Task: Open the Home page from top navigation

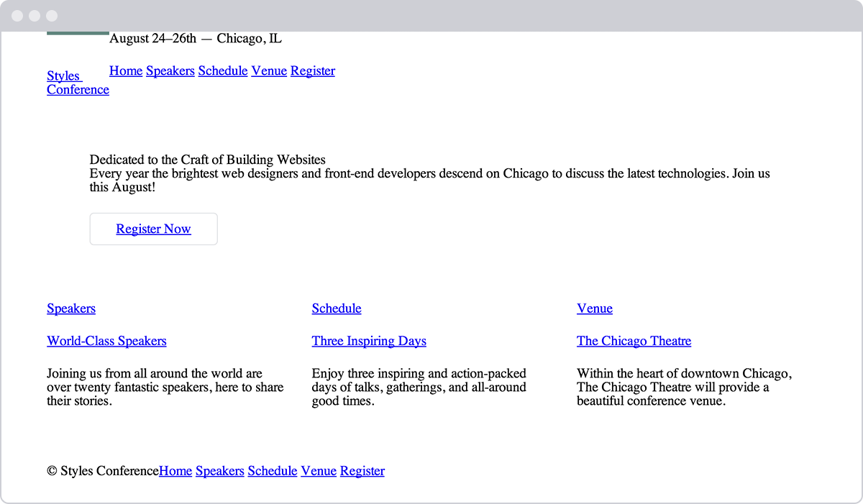Action: click(126, 70)
